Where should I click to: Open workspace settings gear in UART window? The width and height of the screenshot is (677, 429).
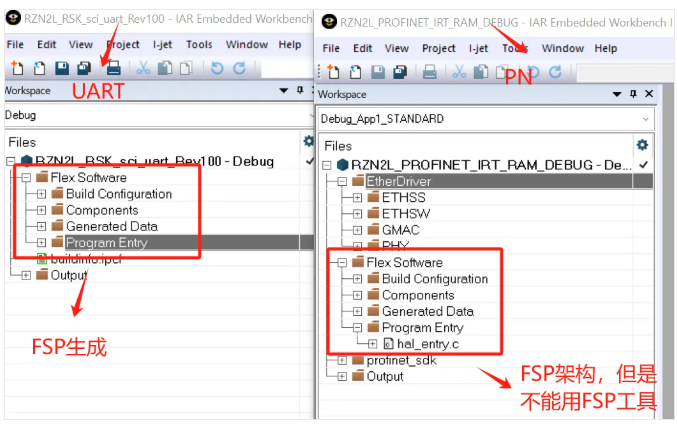click(308, 141)
